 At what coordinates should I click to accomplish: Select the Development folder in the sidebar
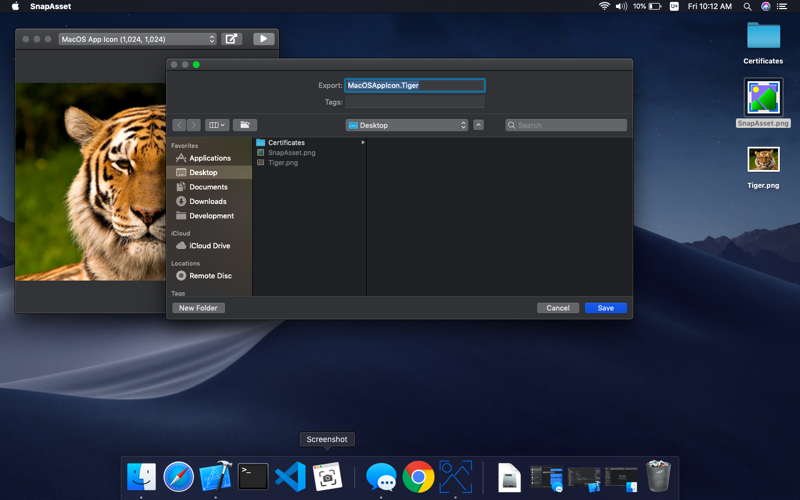click(x=209, y=215)
